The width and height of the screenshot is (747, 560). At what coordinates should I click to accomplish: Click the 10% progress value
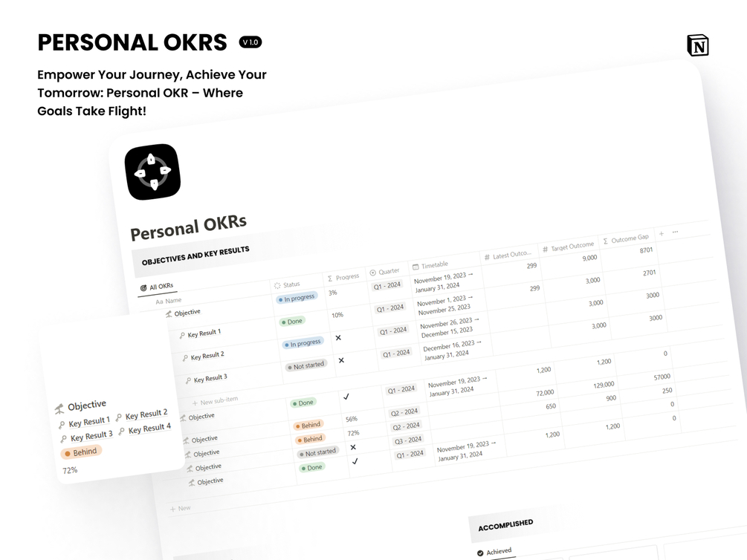[337, 315]
